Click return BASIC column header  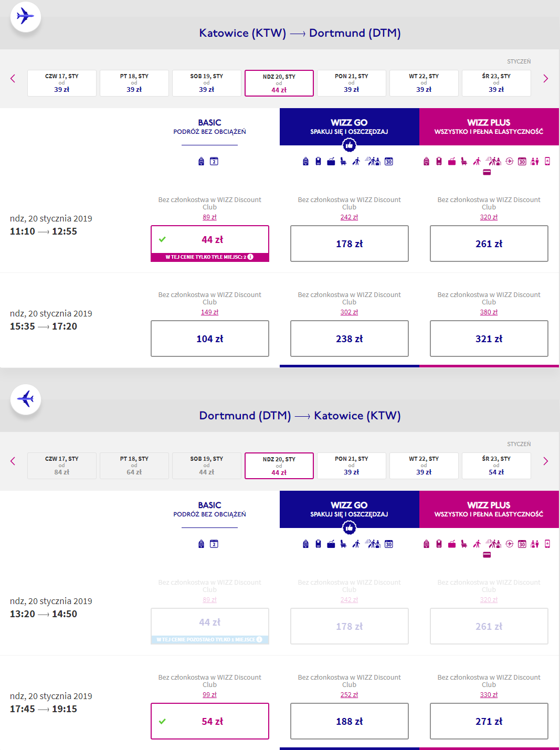(210, 509)
